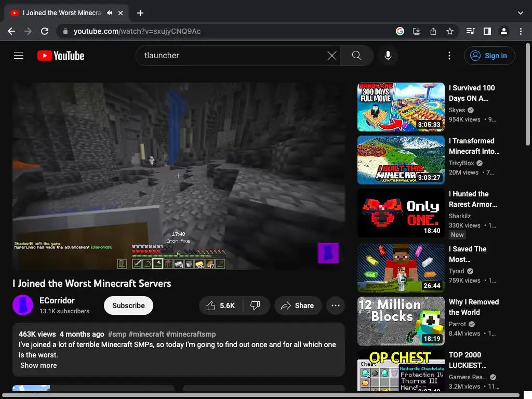Open more actions ellipsis under video

pyautogui.click(x=336, y=305)
